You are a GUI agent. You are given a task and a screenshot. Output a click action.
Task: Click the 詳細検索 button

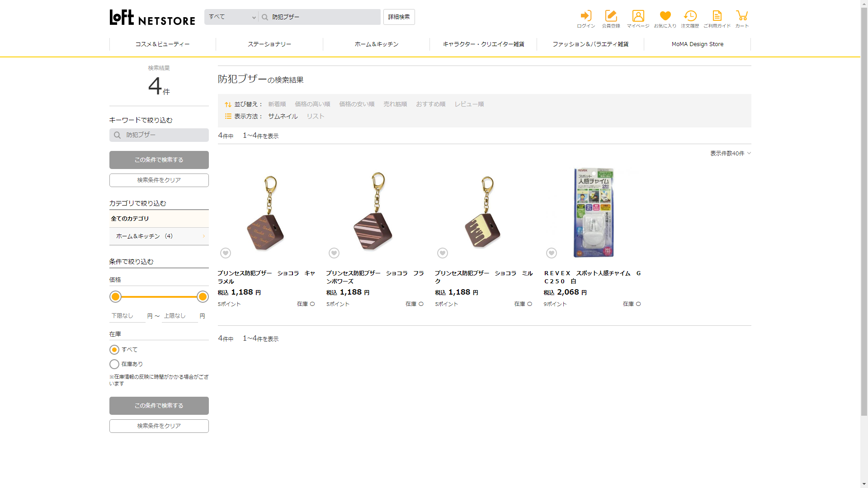[399, 17]
